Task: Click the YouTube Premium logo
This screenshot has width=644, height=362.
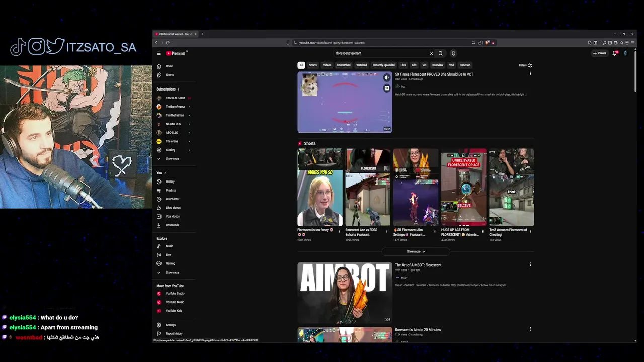Action: pyautogui.click(x=177, y=53)
